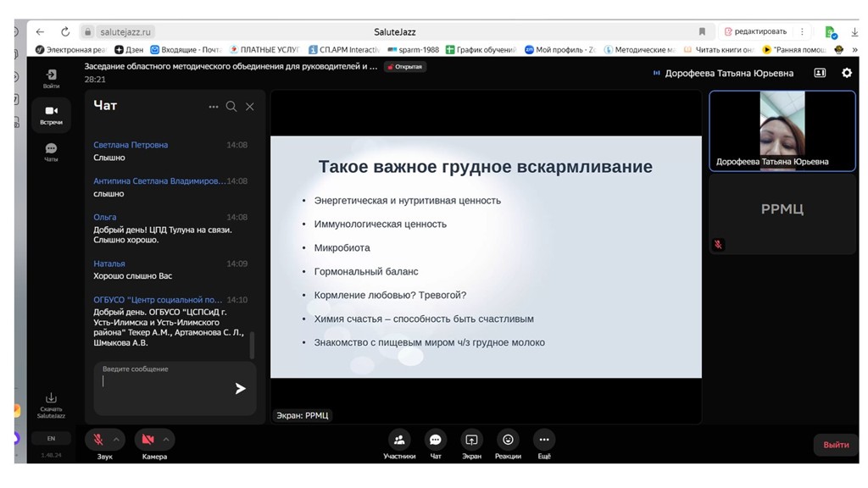
Task: Open the chat search magnifier icon
Action: tap(231, 107)
